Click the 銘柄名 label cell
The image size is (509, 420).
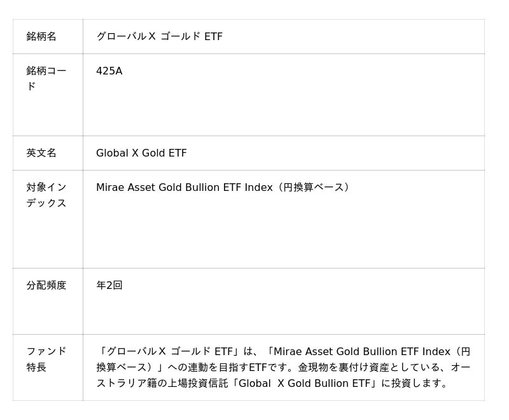tap(41, 36)
